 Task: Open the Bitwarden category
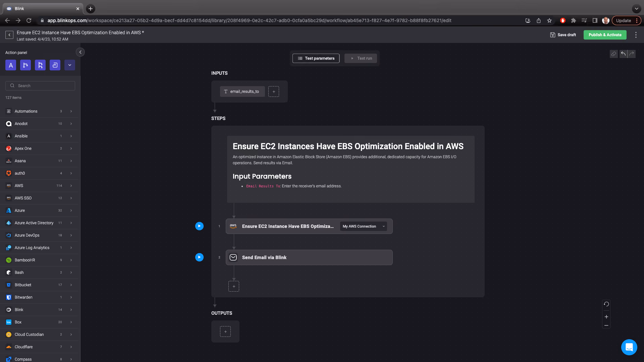click(39, 297)
